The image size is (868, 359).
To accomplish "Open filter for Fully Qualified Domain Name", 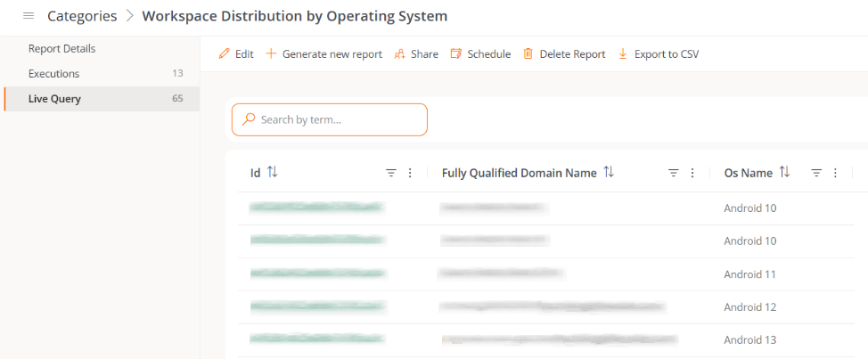I will (x=674, y=174).
